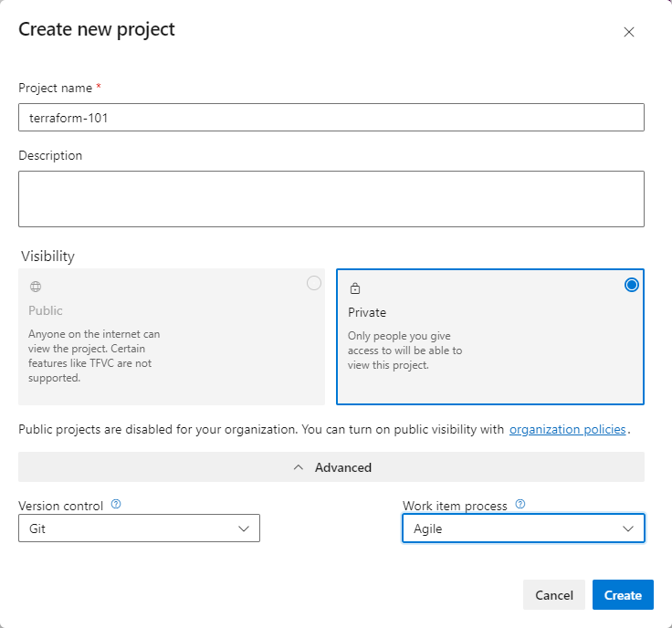Collapse the Advanced section

tap(331, 467)
